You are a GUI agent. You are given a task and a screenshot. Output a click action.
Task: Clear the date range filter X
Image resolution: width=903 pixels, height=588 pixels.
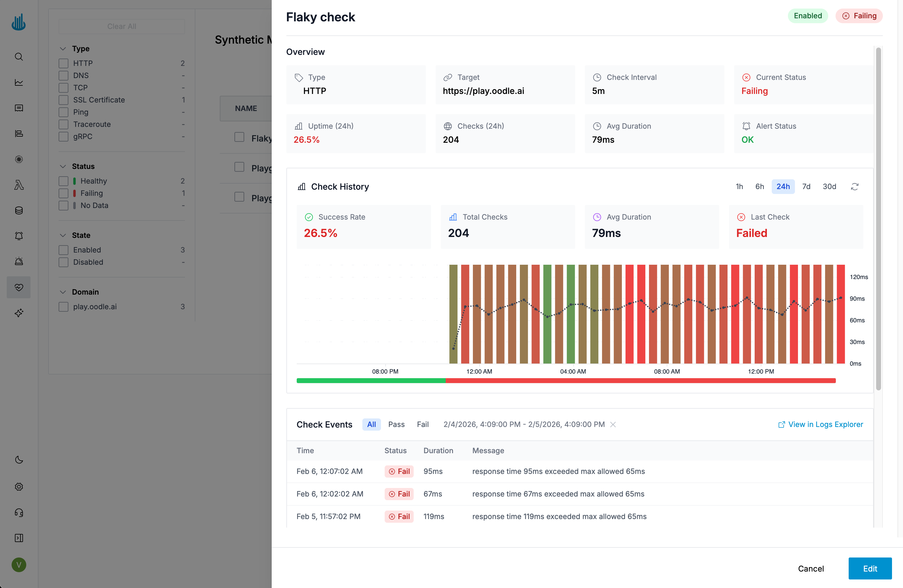click(613, 424)
